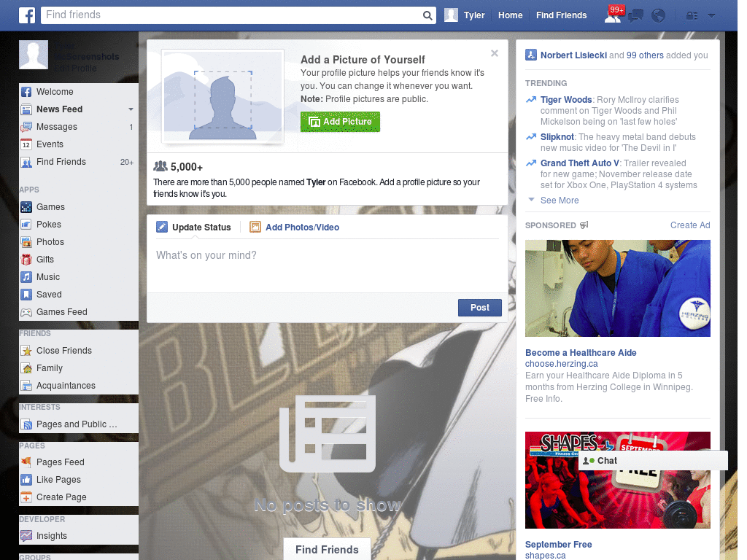Expand trending See More
Screen dimensions: 747x560
560,201
